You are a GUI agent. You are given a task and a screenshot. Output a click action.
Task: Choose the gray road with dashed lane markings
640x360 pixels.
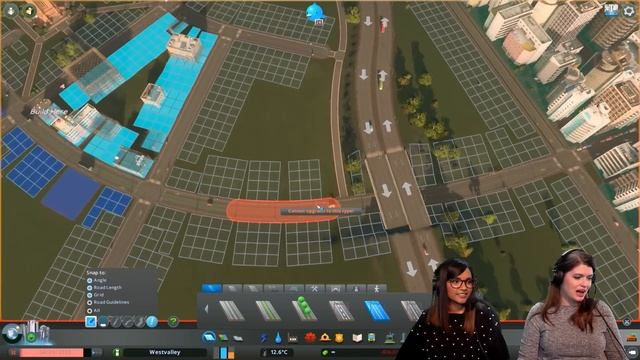coord(341,310)
